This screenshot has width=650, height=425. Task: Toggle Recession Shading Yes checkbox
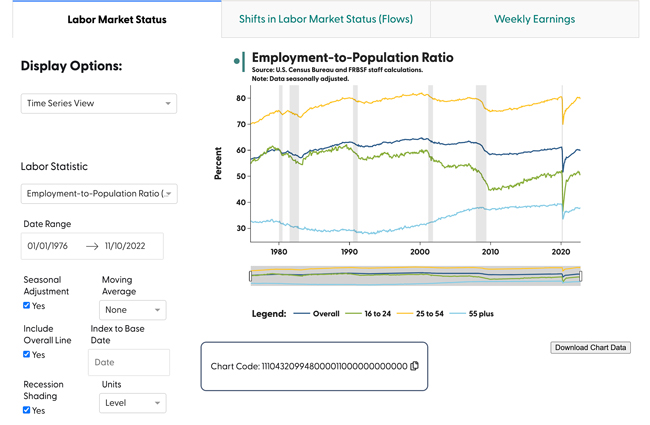(27, 410)
